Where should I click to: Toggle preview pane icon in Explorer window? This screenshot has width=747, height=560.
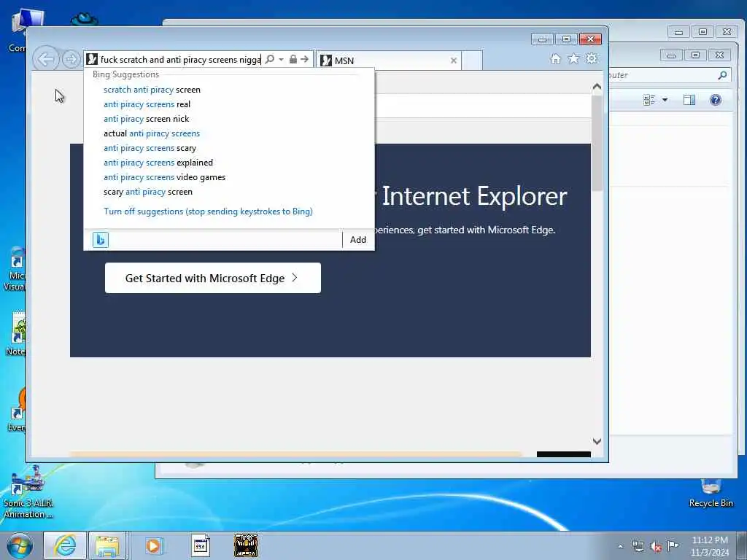tap(689, 100)
